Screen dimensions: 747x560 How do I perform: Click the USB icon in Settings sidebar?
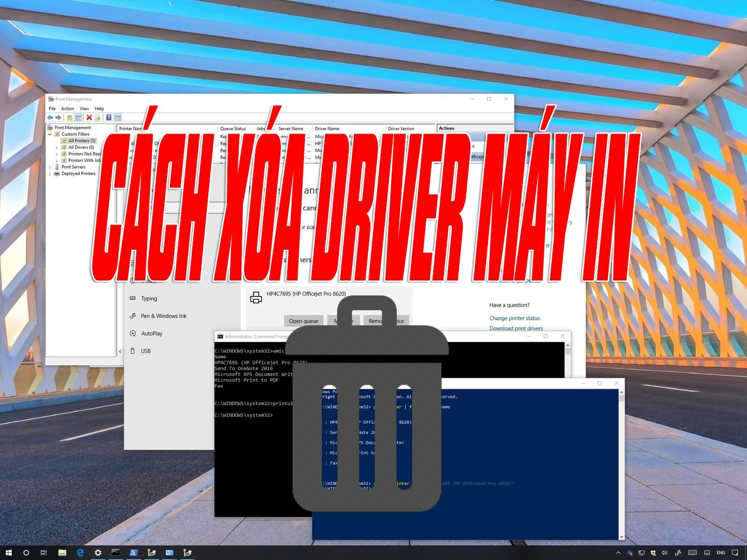(133, 351)
